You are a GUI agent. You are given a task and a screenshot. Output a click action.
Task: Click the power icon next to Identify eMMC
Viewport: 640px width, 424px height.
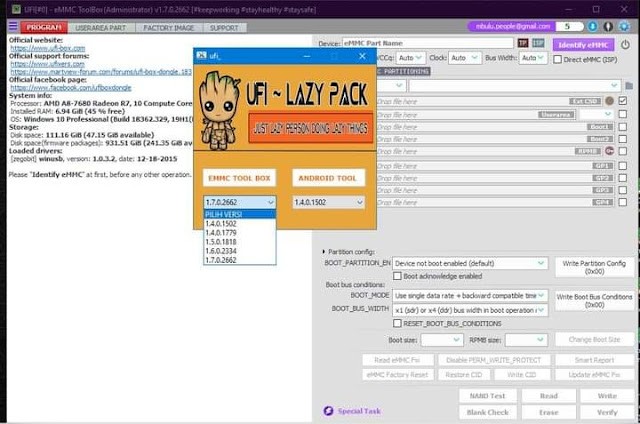click(x=625, y=44)
